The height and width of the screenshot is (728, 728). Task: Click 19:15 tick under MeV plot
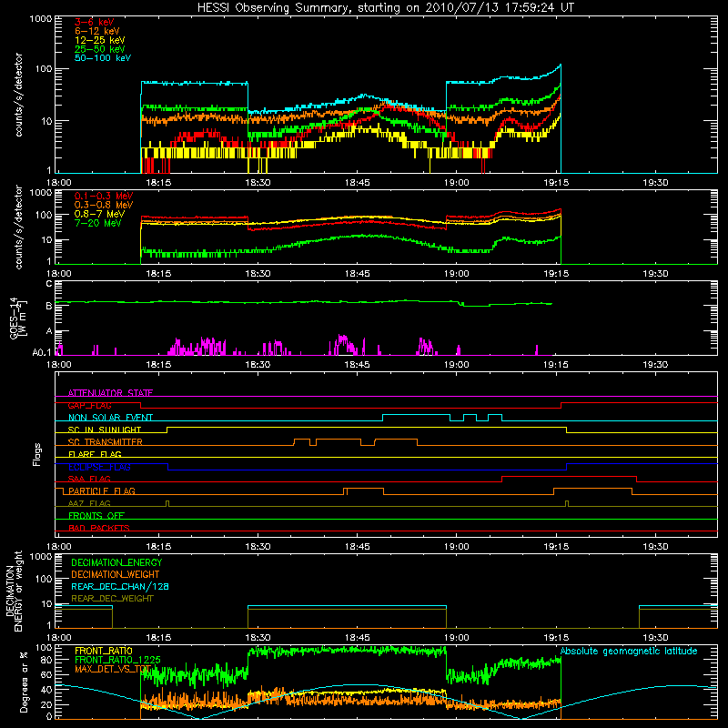(x=556, y=274)
